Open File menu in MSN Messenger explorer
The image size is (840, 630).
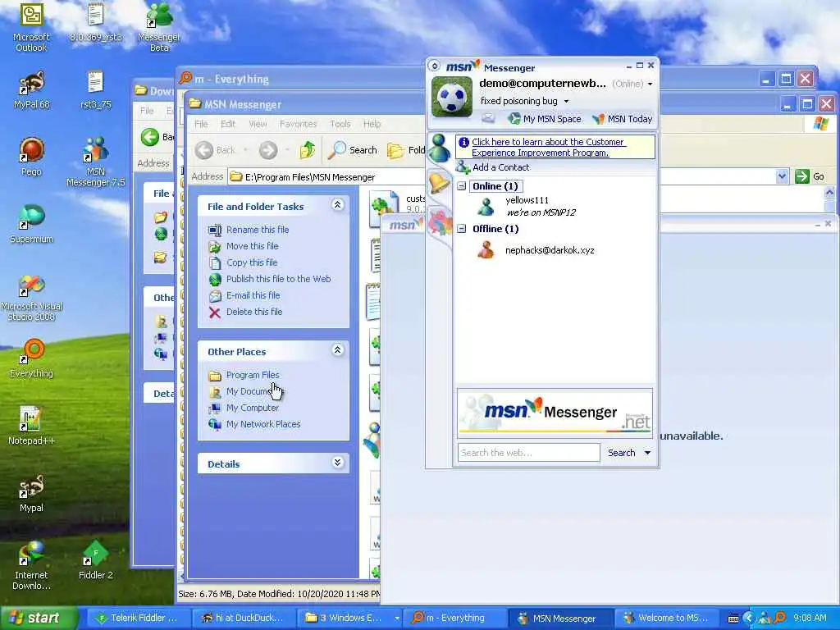tap(201, 124)
